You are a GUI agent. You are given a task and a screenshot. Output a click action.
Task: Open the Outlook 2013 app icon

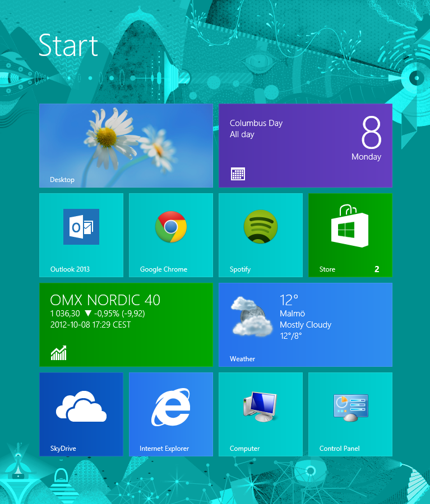[x=81, y=227]
